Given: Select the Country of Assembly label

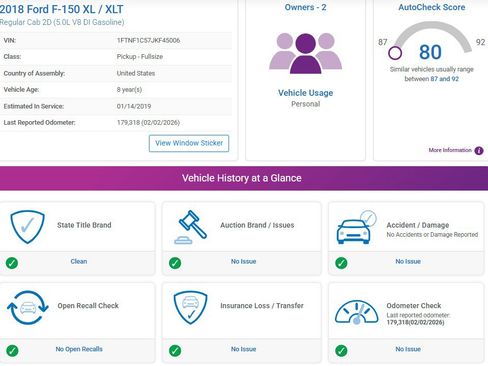Looking at the screenshot, I should [34, 73].
